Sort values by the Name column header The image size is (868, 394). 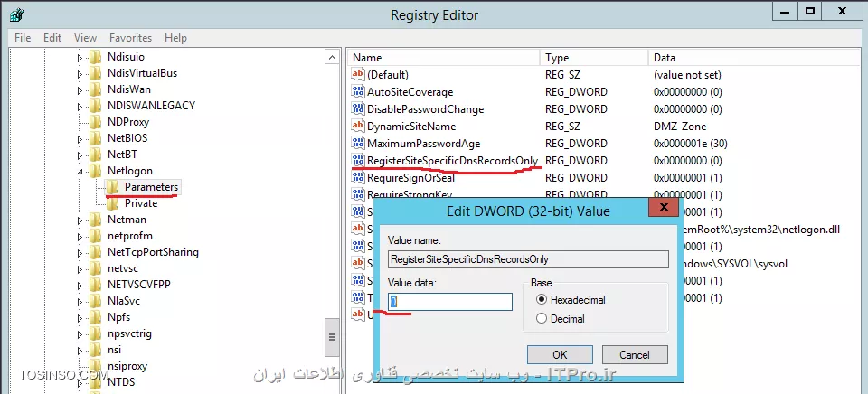click(x=444, y=58)
